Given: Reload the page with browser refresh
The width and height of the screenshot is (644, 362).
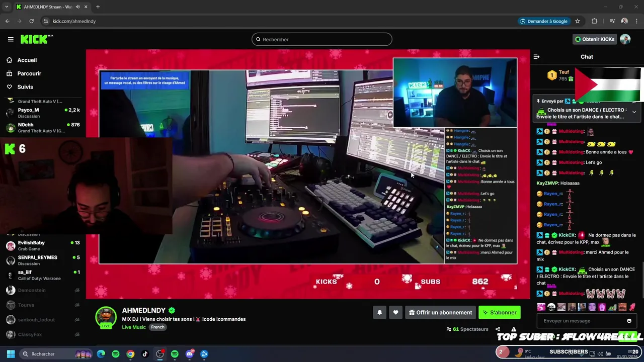Looking at the screenshot, I should click(x=31, y=21).
